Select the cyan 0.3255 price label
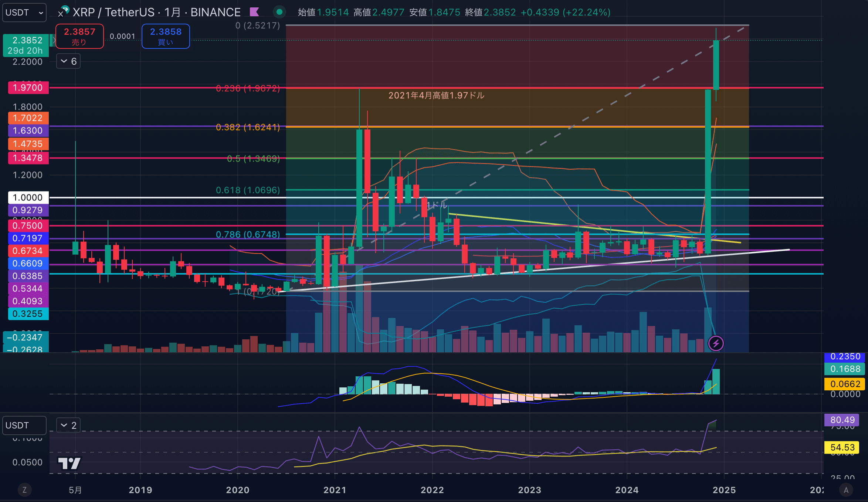Screen dimensions: 868x502 coord(28,313)
